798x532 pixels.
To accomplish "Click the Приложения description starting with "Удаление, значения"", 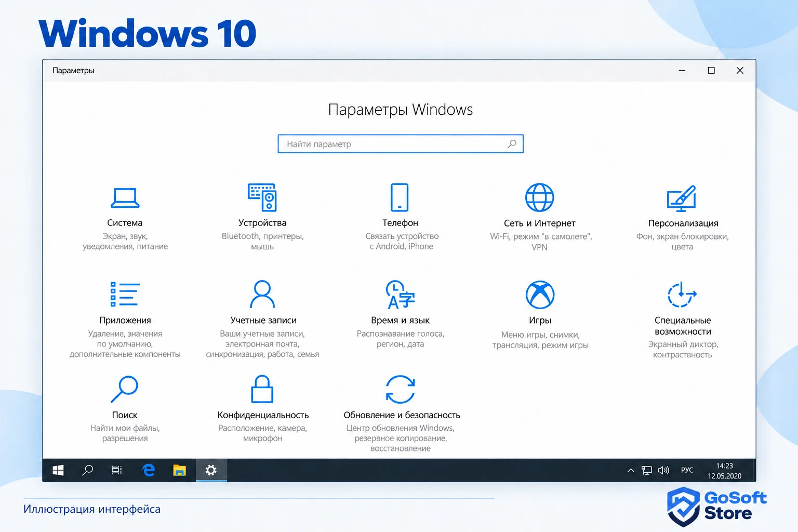I will click(125, 344).
